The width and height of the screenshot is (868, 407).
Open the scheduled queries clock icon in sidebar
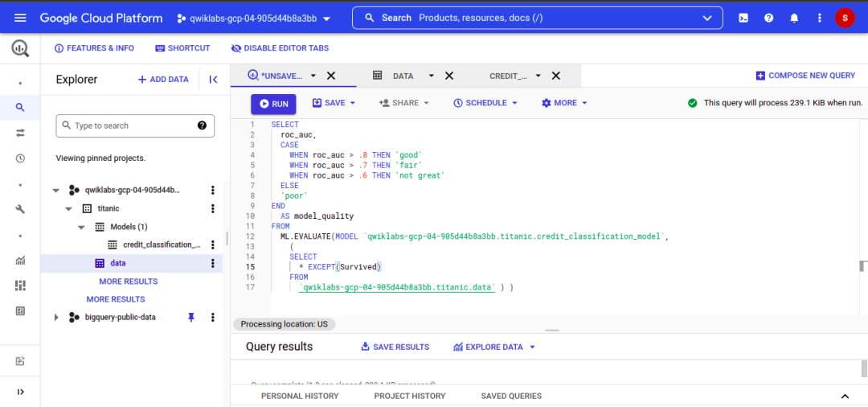pyautogui.click(x=20, y=158)
